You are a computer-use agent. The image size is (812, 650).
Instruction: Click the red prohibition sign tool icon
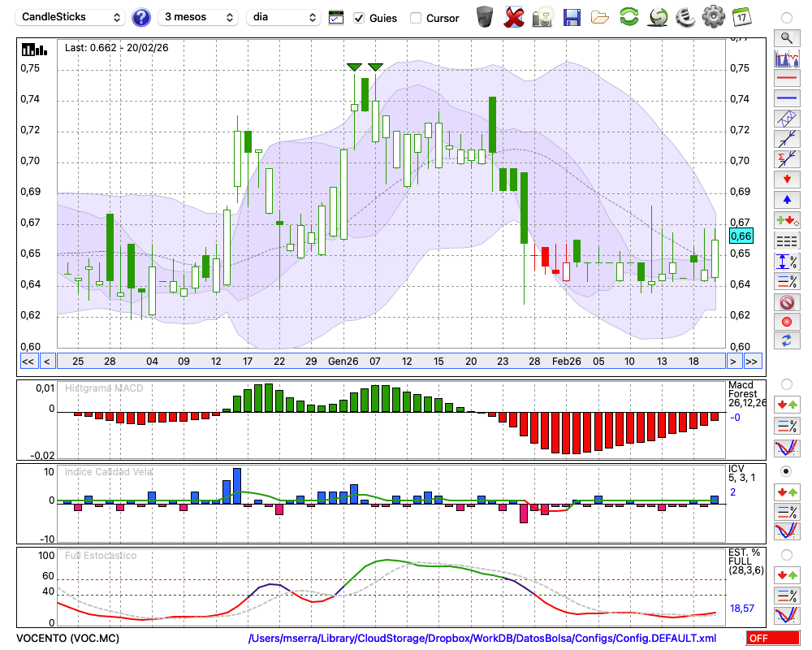786,302
